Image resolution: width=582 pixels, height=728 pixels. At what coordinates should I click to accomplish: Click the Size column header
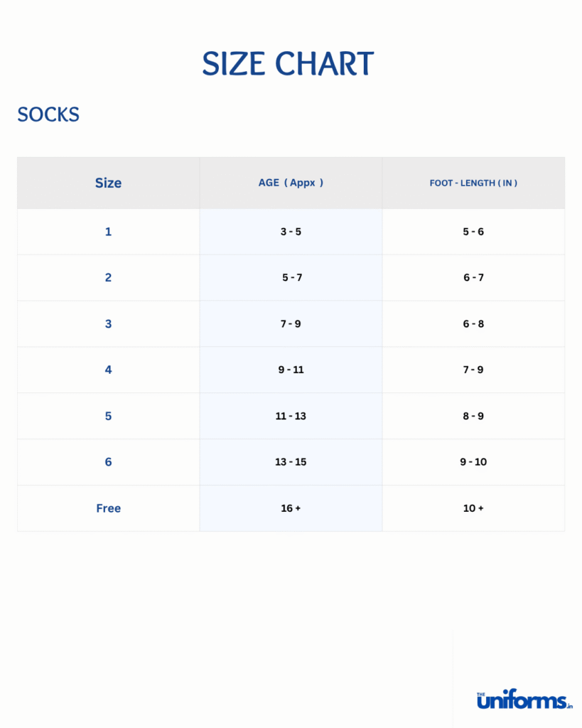(108, 183)
